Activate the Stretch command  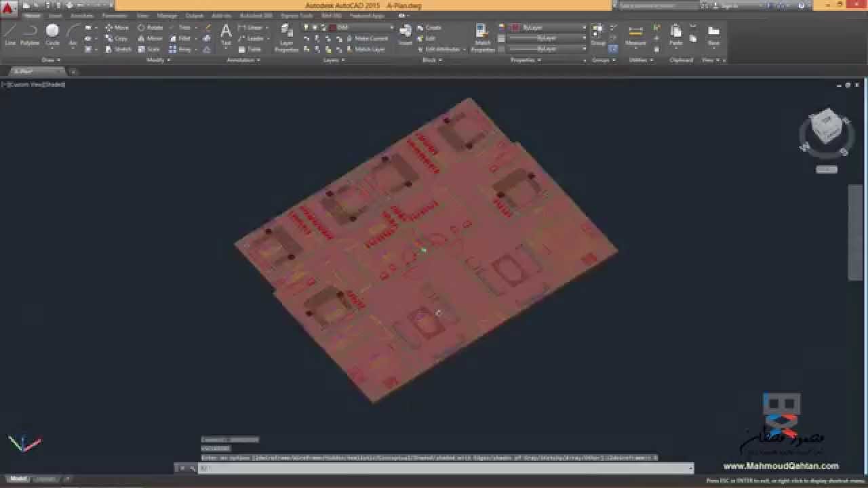point(118,49)
